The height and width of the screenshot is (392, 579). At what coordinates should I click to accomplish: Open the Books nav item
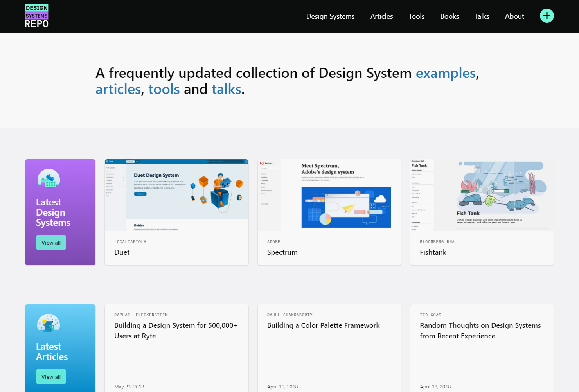[450, 16]
